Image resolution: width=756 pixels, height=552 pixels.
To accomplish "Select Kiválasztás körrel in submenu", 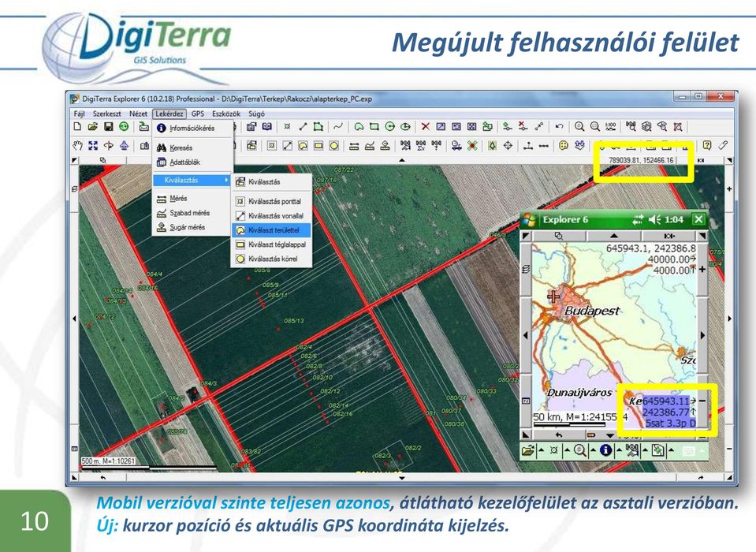I will (271, 259).
